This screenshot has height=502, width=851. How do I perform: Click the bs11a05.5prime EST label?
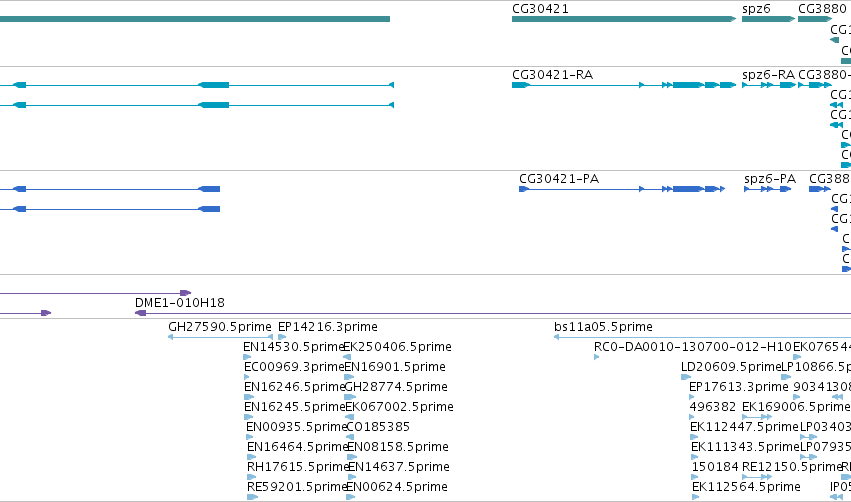[x=603, y=327]
